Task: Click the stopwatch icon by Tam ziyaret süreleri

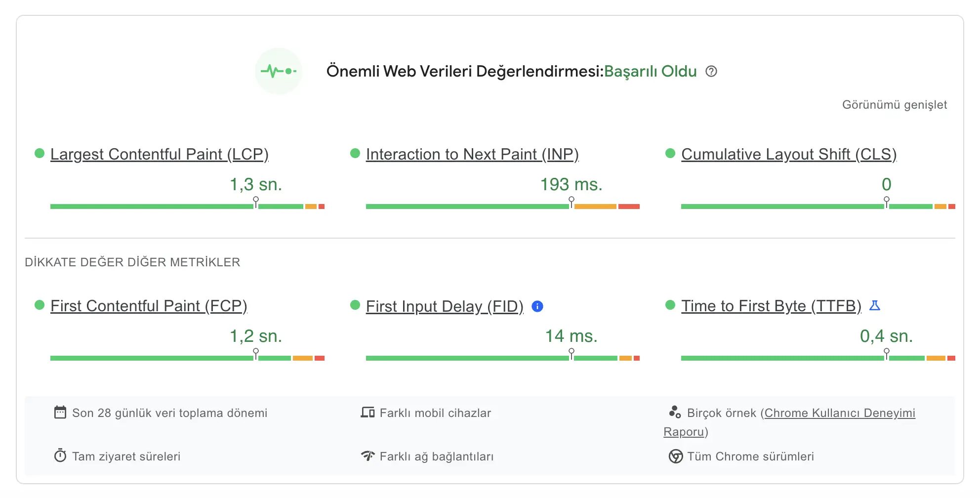Action: 60,456
